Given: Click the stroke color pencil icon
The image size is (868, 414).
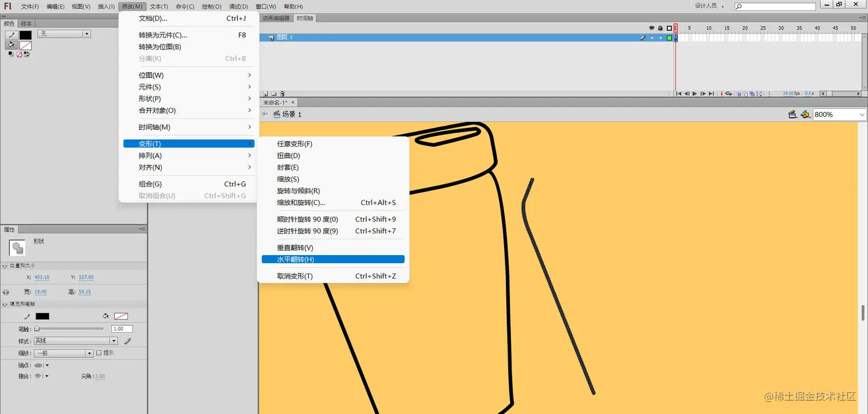Looking at the screenshot, I should pos(11,35).
